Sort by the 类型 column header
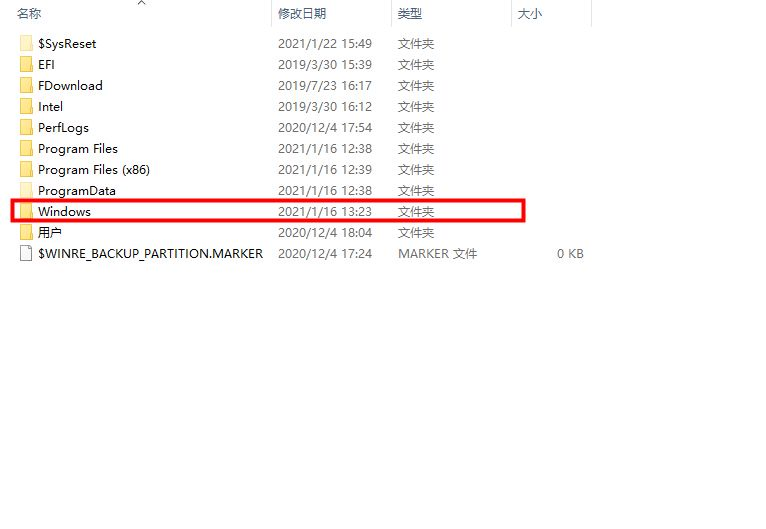 pos(409,14)
